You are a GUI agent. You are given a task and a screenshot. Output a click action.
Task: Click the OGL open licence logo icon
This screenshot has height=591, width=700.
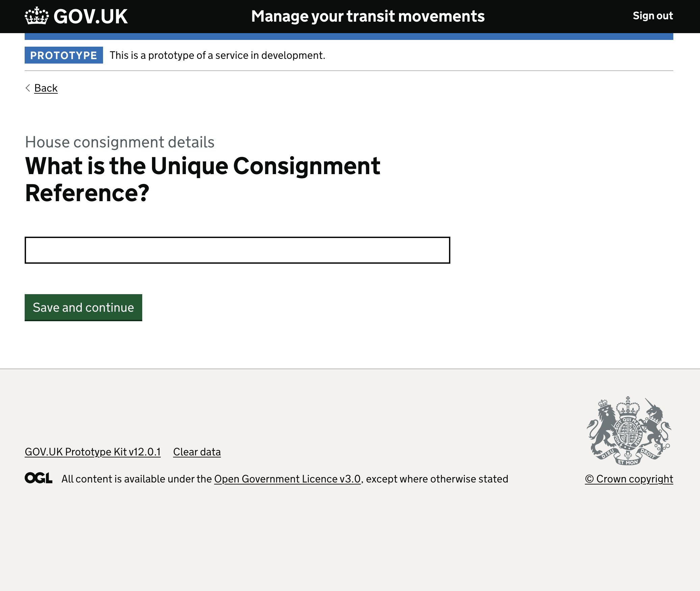(39, 478)
